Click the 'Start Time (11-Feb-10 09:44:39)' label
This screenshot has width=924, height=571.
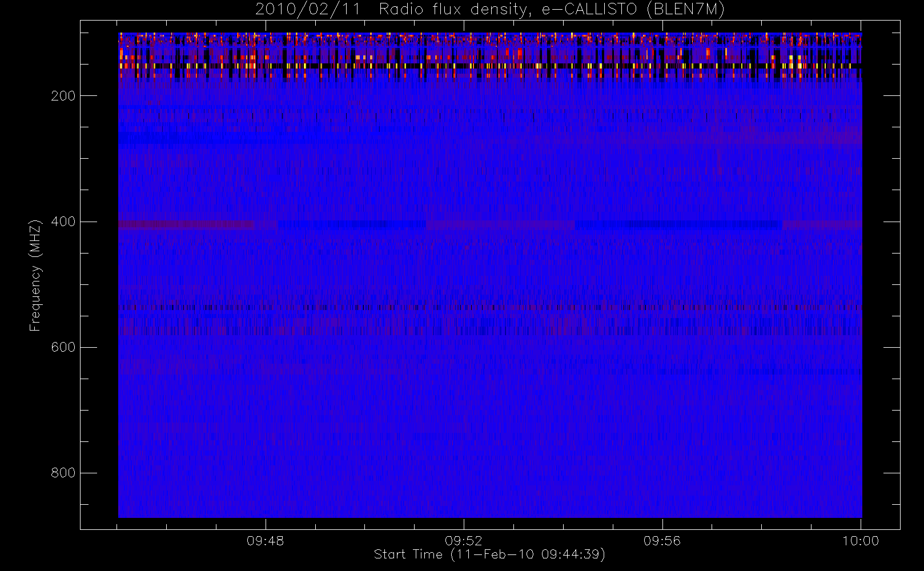[489, 554]
